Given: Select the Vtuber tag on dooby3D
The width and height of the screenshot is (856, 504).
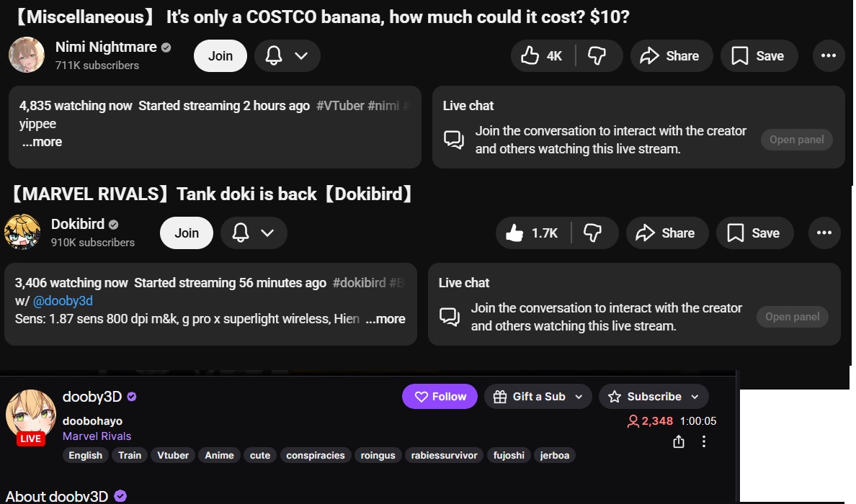Looking at the screenshot, I should [x=172, y=455].
